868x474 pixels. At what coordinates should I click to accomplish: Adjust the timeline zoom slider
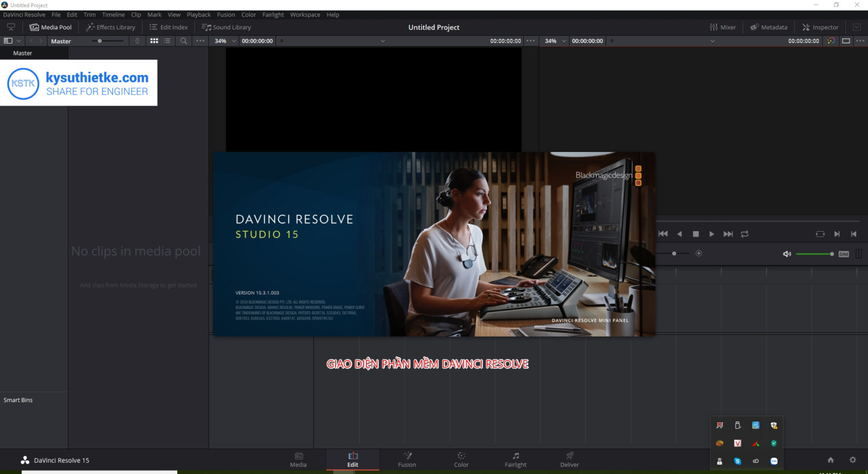click(x=674, y=254)
